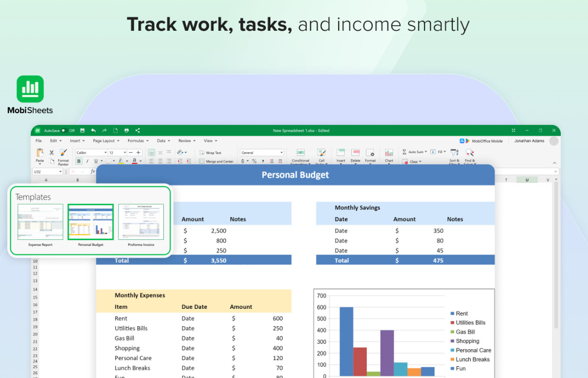Toggle Bold formatting button
Screen dimensions: 588x378
tap(79, 161)
